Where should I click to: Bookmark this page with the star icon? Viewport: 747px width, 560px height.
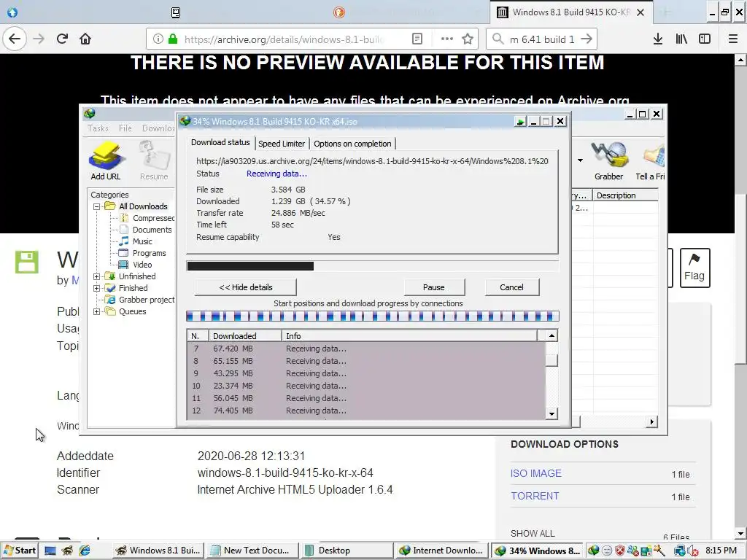(468, 39)
